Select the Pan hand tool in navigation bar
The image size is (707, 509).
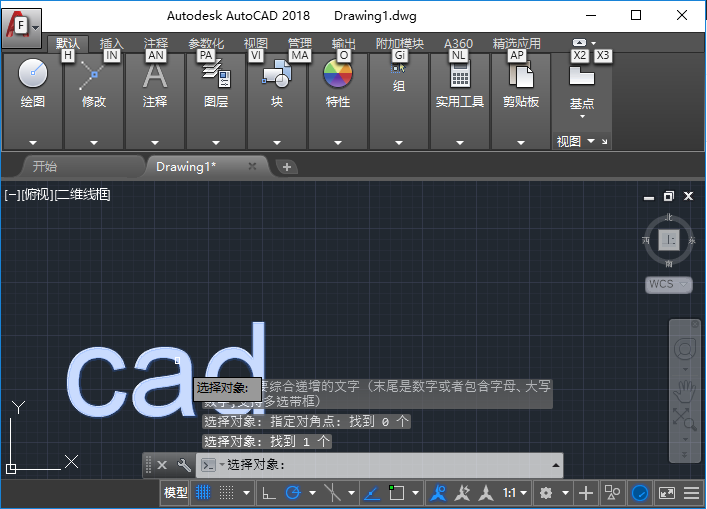pyautogui.click(x=684, y=391)
